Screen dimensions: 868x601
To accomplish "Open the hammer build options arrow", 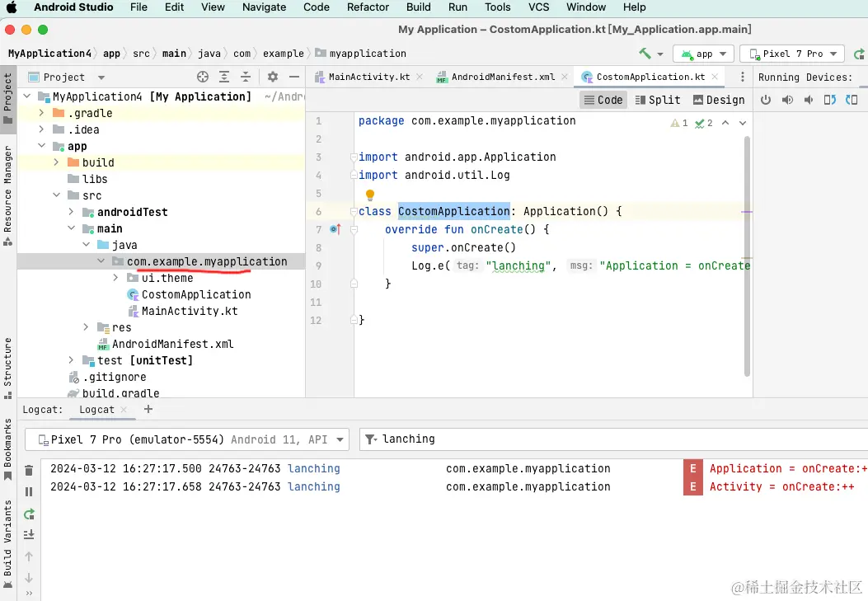I will click(659, 54).
